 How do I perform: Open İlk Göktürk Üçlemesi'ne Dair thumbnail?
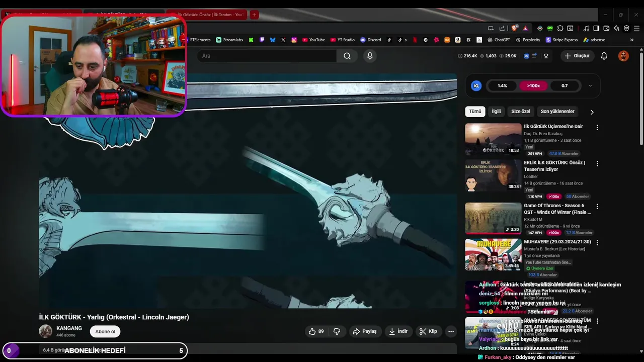(493, 139)
